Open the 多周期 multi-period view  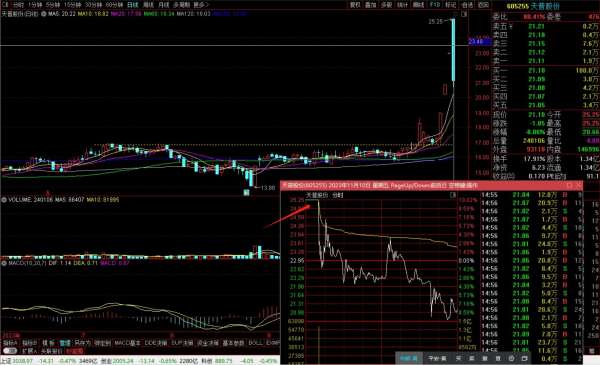(x=181, y=5)
